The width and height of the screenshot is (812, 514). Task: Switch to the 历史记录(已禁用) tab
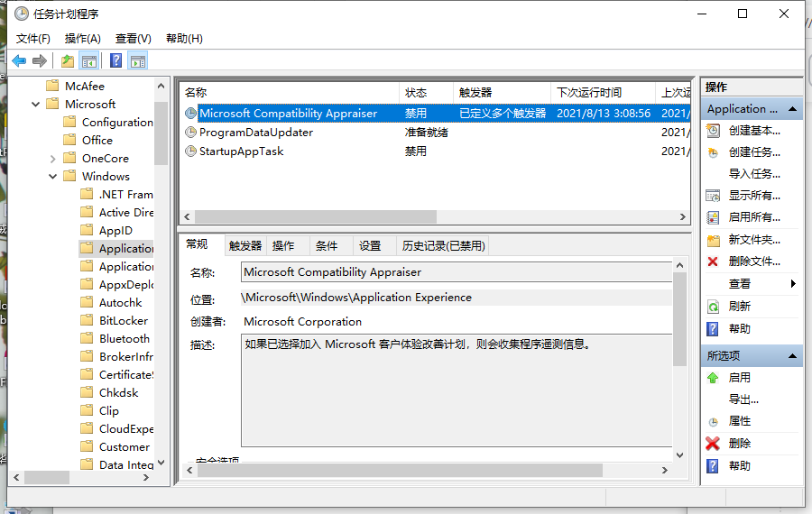tap(443, 246)
